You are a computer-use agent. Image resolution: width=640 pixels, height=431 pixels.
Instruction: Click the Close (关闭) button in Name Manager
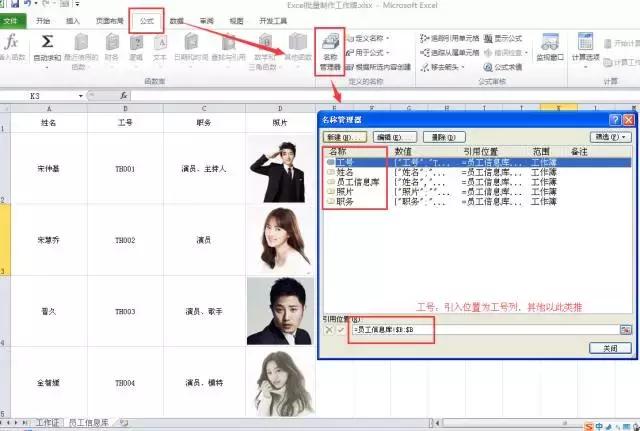[x=610, y=348]
